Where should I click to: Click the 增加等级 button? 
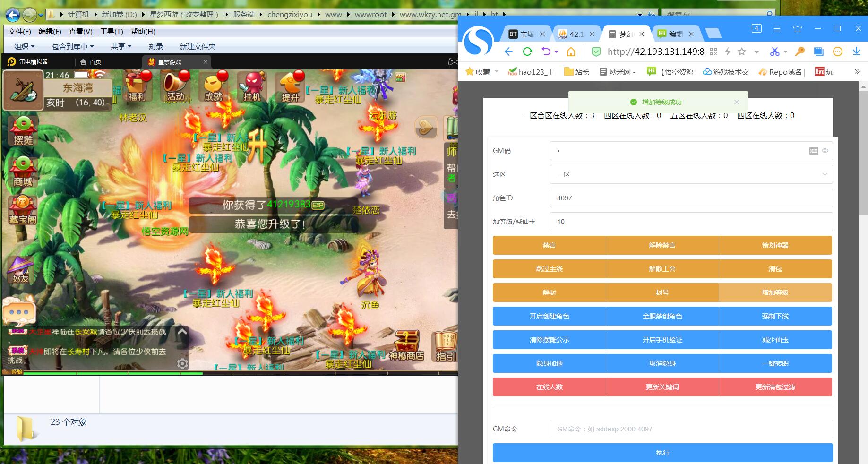[775, 292]
